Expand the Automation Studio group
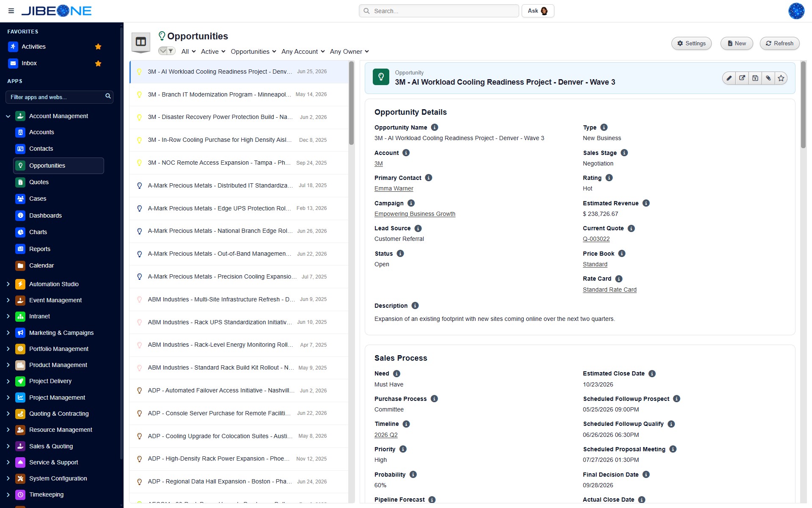Screen dimensions: 812x508 pos(8,284)
